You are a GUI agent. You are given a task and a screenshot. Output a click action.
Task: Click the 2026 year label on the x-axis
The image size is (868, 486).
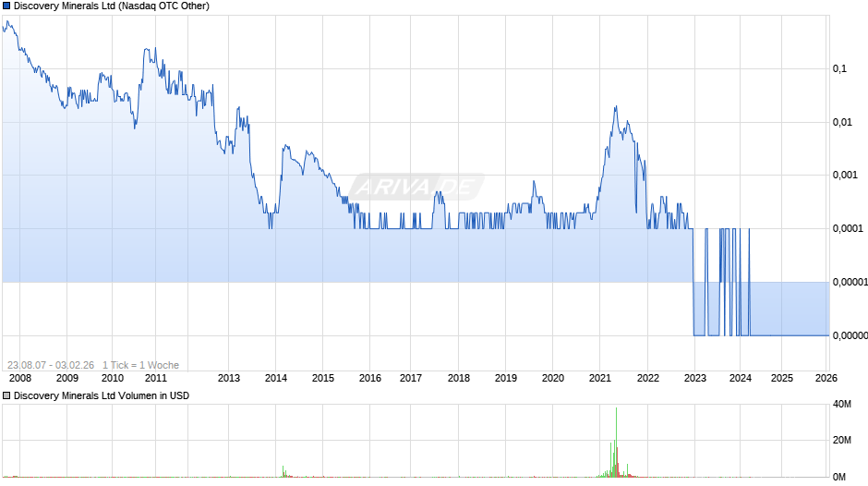click(x=826, y=378)
